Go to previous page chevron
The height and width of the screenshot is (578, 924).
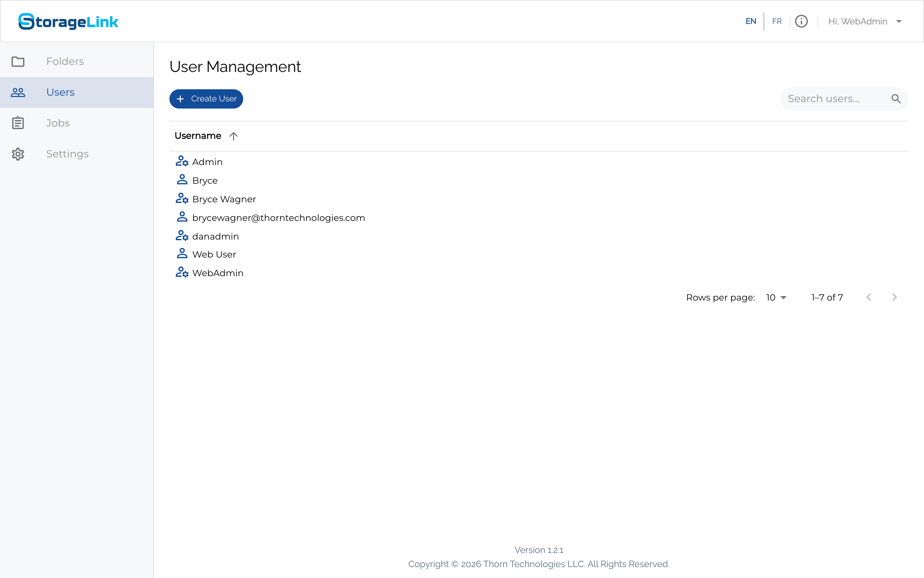coord(868,297)
